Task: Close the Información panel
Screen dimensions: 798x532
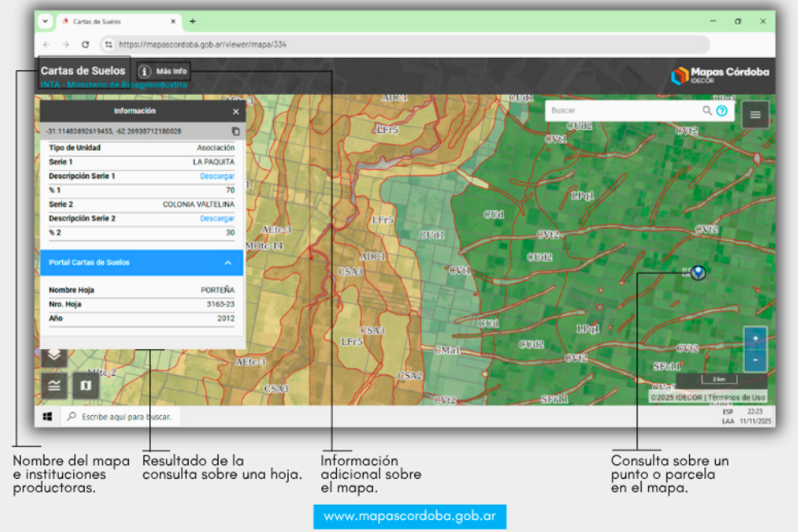Action: pyautogui.click(x=235, y=111)
